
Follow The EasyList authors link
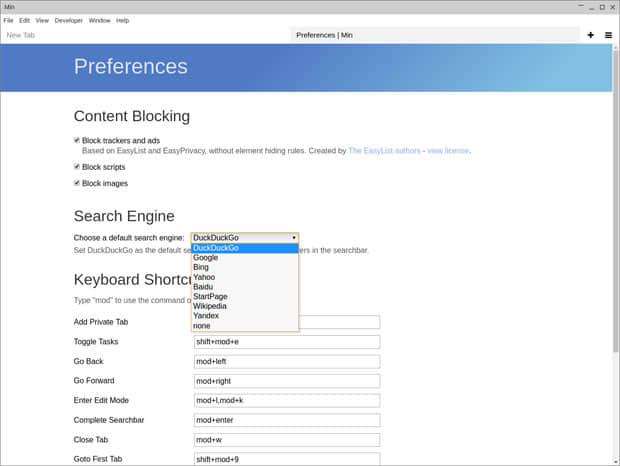(384, 151)
